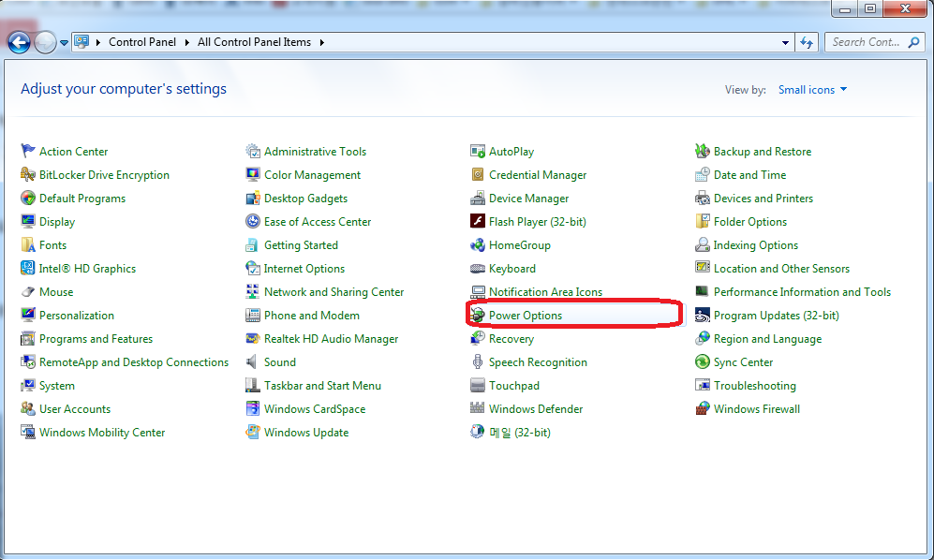Open the User Accounts link
934x560 pixels.
click(x=75, y=409)
